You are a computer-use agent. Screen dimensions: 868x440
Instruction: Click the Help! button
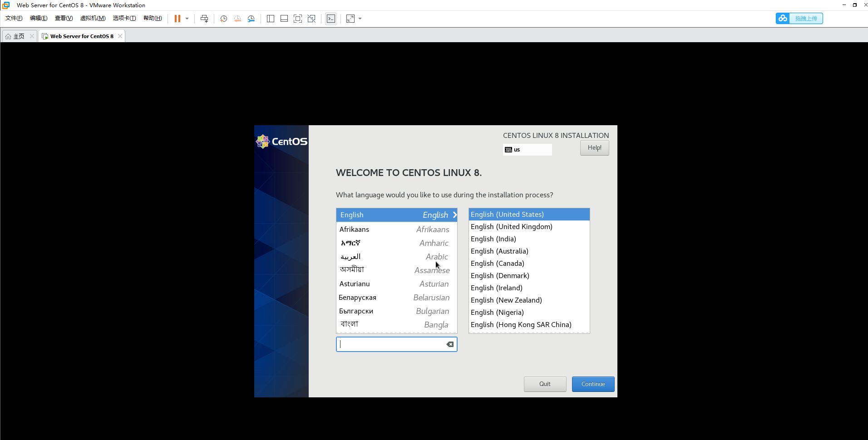[595, 148]
